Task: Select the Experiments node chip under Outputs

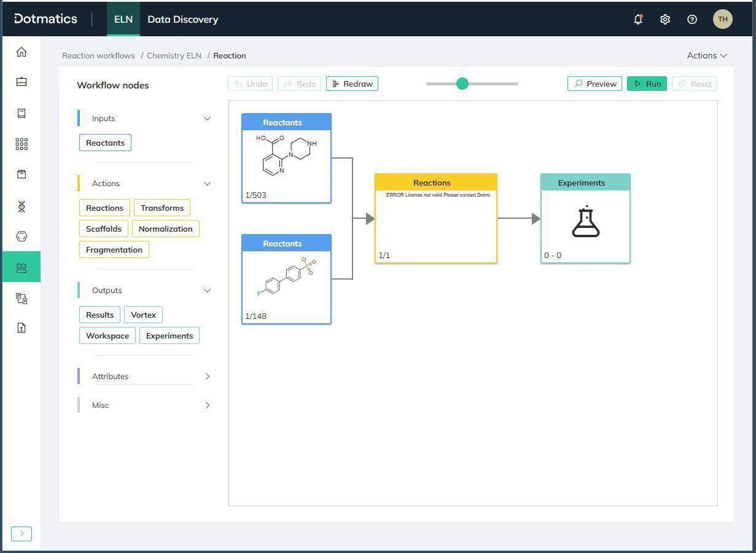Action: [170, 335]
